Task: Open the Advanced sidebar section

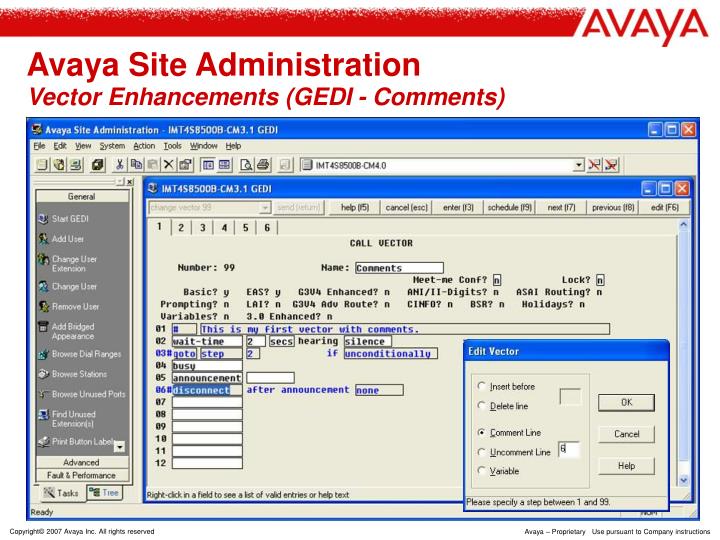Action: point(82,462)
